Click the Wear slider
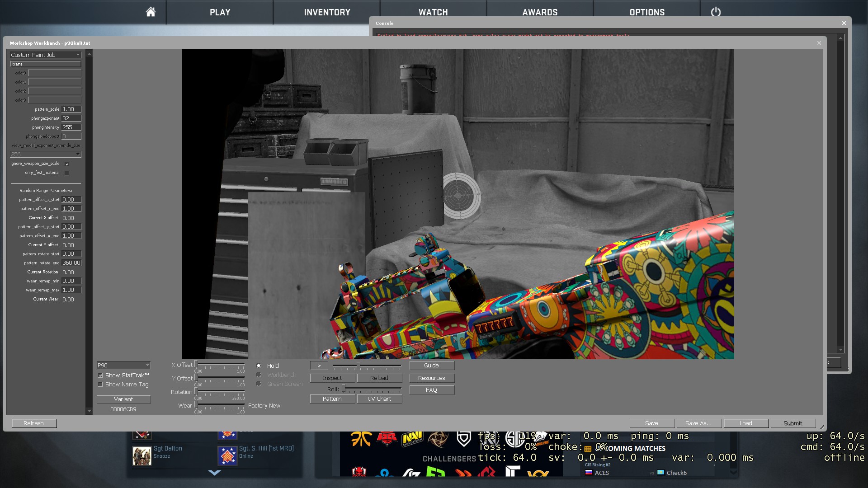Screen dimensions: 868x488 tap(220, 405)
